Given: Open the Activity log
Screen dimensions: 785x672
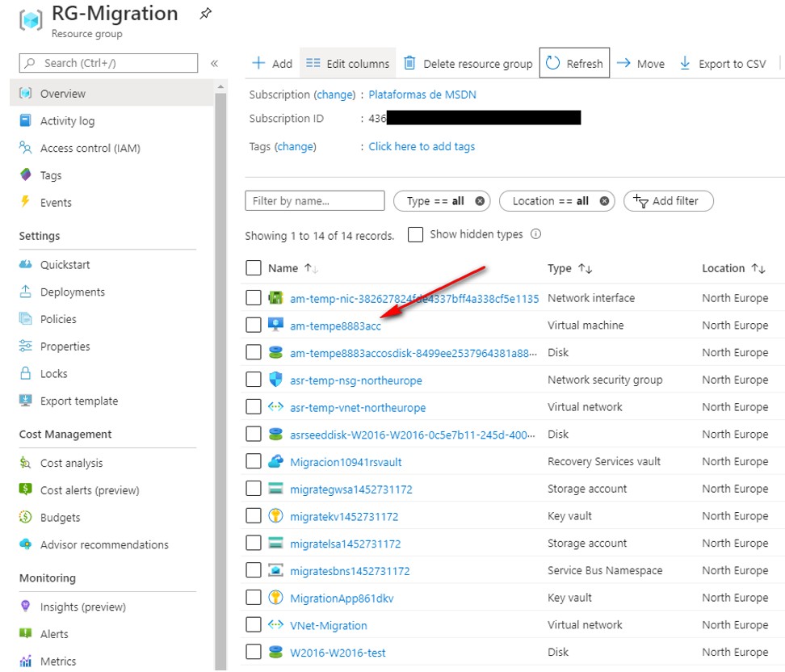Looking at the screenshot, I should 67,120.
